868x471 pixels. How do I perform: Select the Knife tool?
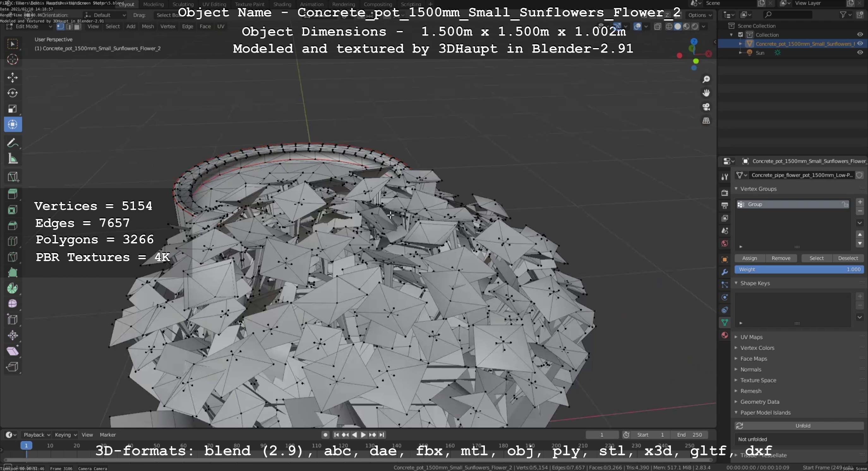[x=12, y=257]
